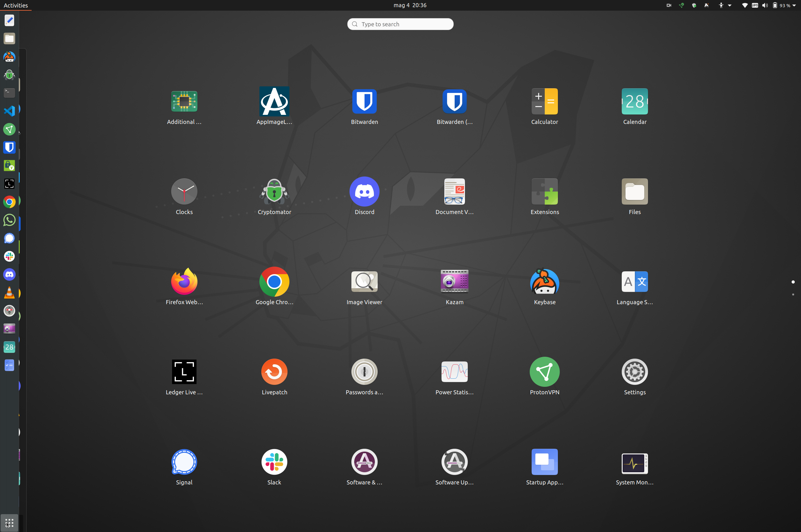Open VLC media player in dock
The height and width of the screenshot is (532, 801).
point(9,293)
